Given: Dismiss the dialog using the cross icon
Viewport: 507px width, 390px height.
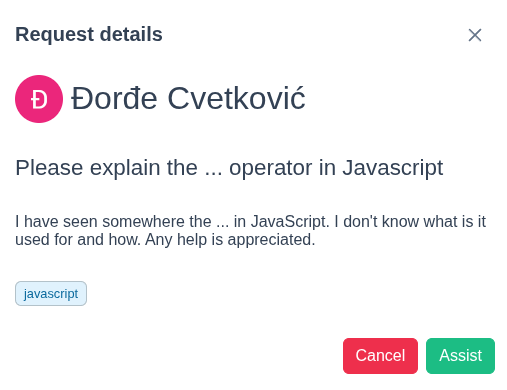Looking at the screenshot, I should point(475,35).
